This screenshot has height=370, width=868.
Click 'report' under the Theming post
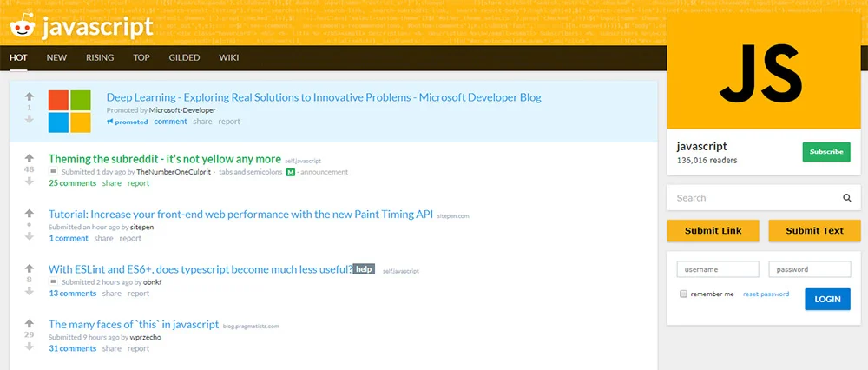tap(138, 183)
